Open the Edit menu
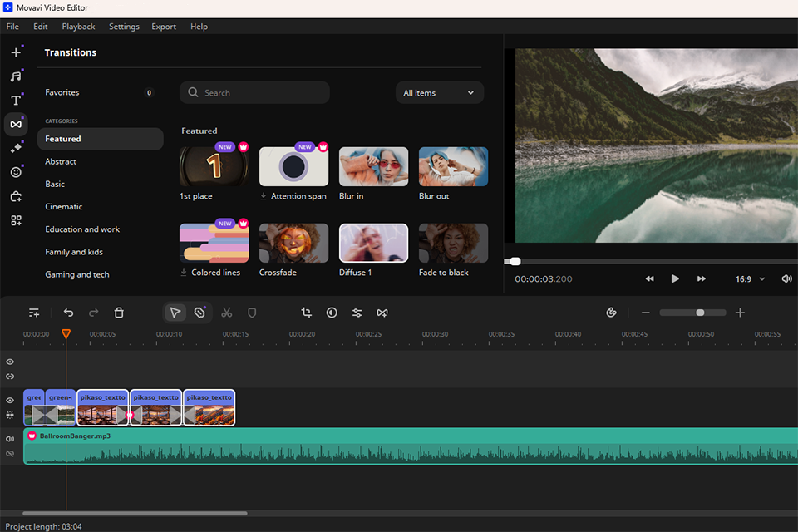798x532 pixels. [40, 27]
